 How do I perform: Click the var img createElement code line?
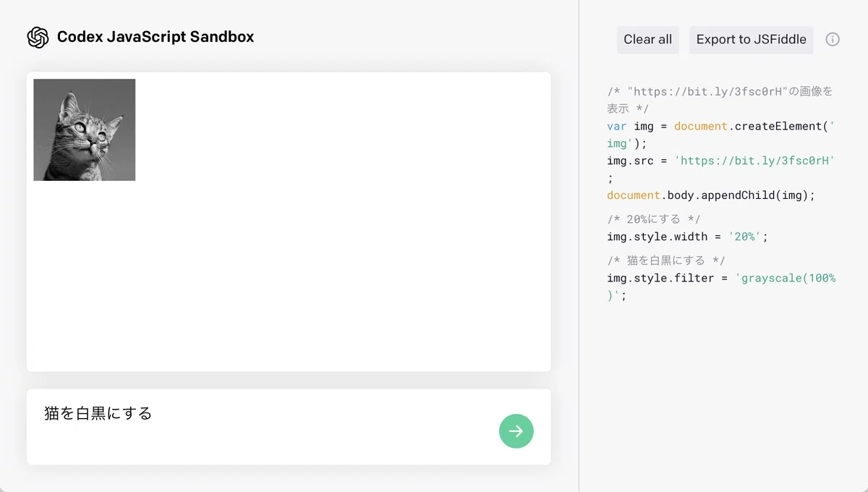coord(721,135)
